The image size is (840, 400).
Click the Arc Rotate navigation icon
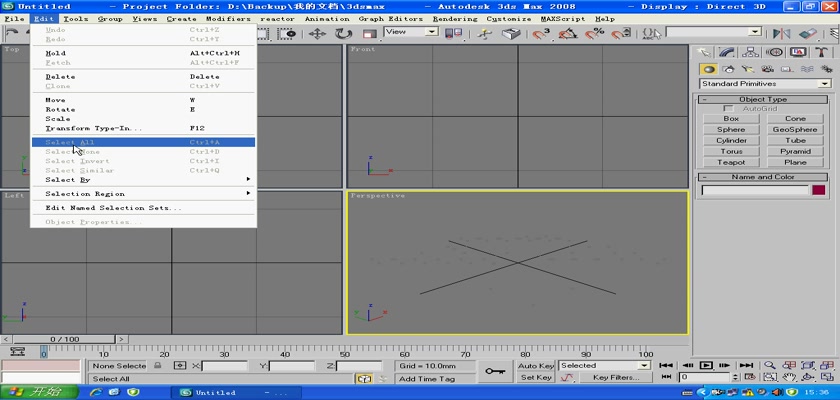pos(807,377)
